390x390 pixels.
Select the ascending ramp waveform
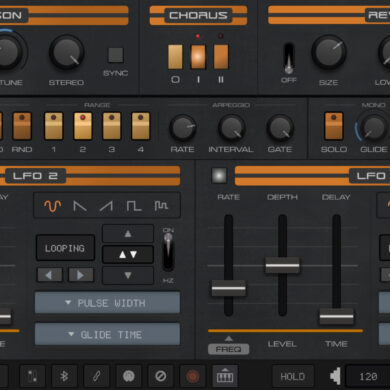click(106, 206)
